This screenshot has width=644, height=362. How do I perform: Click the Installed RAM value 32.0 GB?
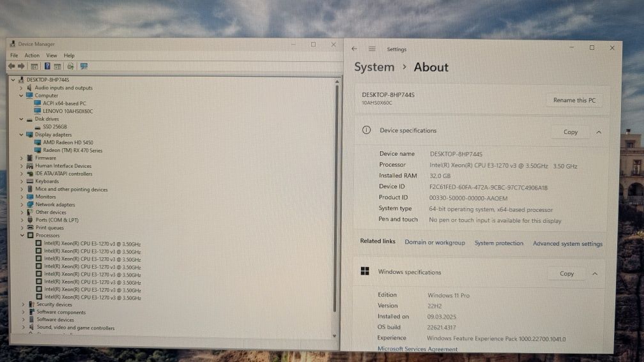point(440,176)
